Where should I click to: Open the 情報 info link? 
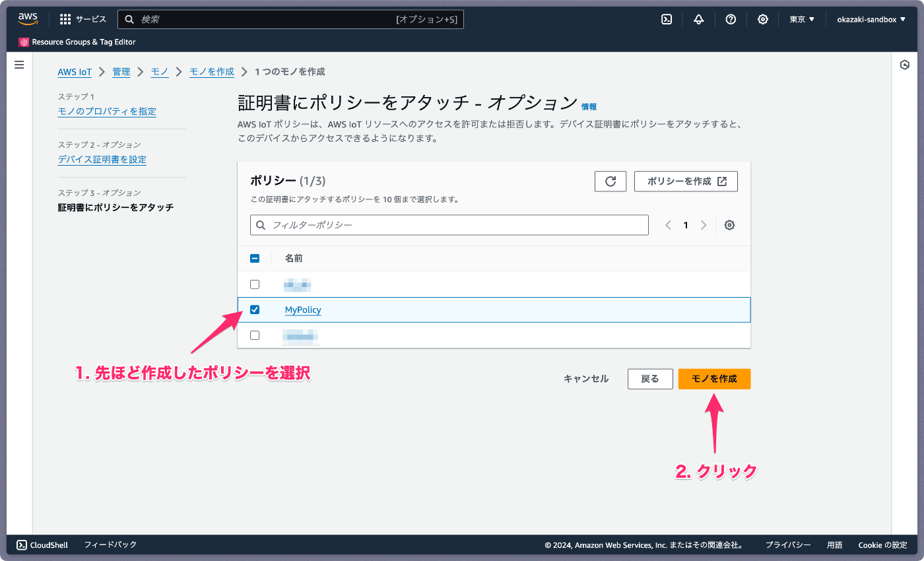coord(589,106)
